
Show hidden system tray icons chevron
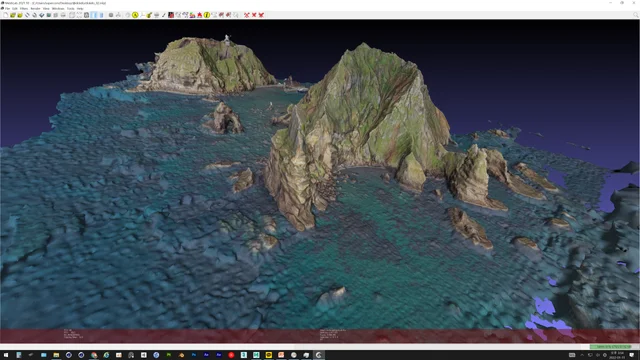[x=582, y=355]
